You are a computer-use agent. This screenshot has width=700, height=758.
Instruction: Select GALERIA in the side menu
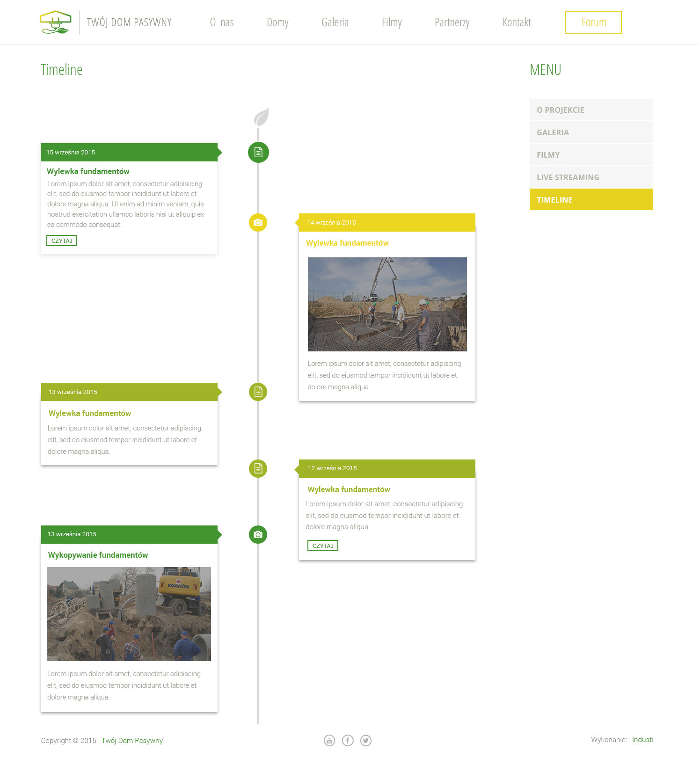coord(591,132)
